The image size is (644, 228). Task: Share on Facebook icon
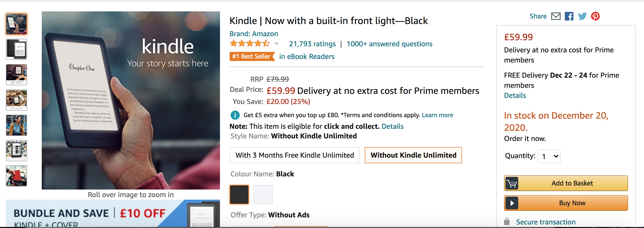(569, 16)
